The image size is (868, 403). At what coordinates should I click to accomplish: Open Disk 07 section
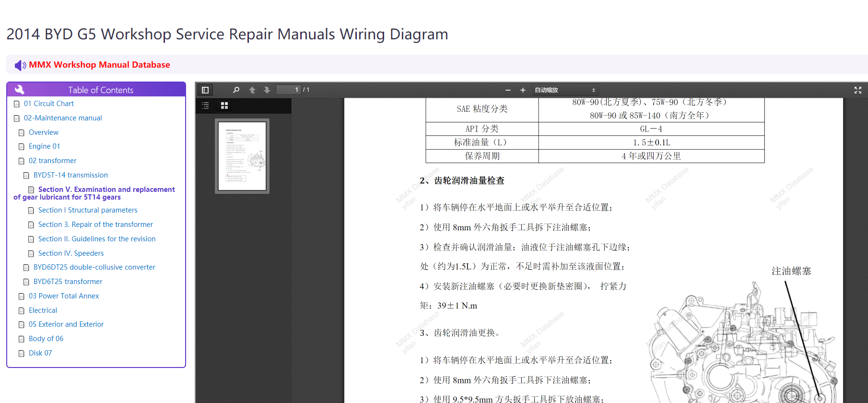coord(40,353)
